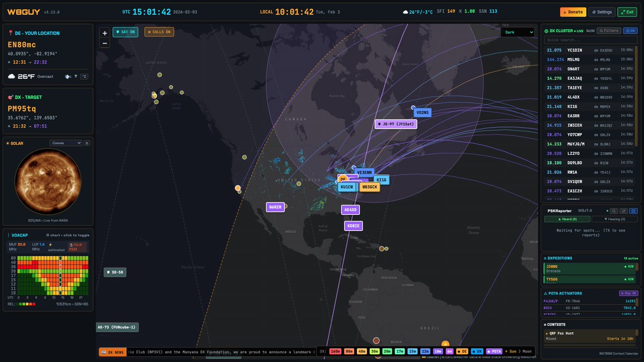Click the target icon beside DX - TARGET
The image size is (644, 362).
(x=10, y=97)
